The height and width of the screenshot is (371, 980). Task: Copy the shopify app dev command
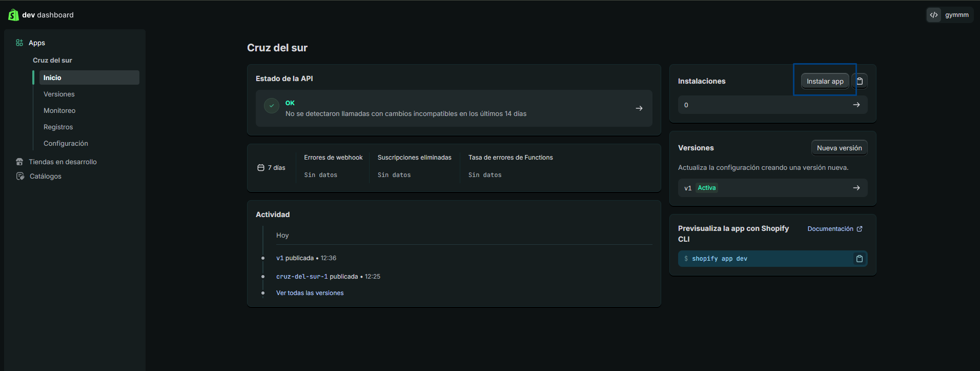860,259
